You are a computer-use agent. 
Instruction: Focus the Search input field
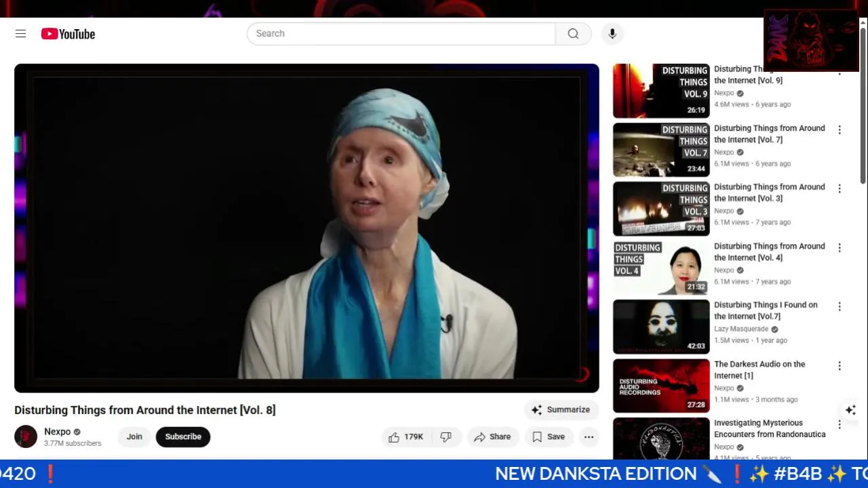click(x=401, y=34)
